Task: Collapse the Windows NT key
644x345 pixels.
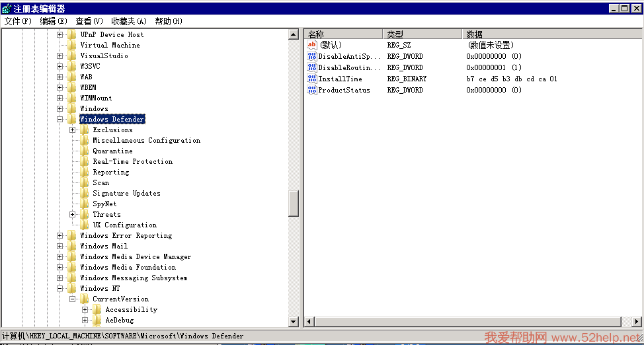Action: [x=60, y=289]
